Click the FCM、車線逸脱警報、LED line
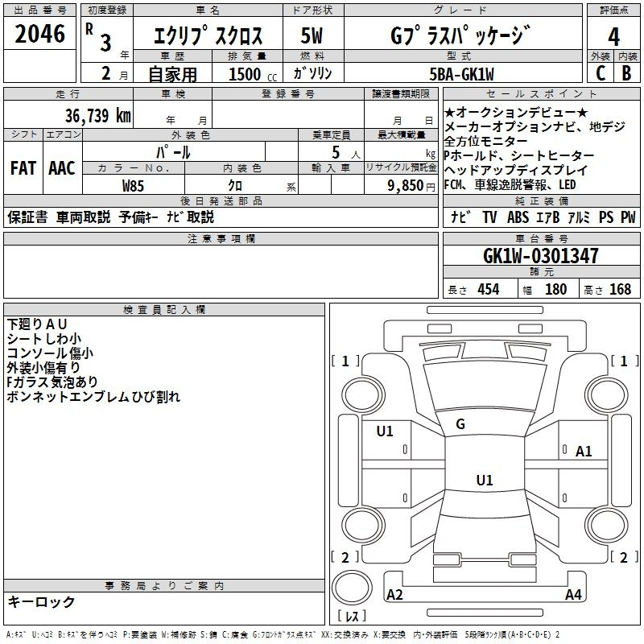The height and width of the screenshot is (644, 644). pos(510,184)
